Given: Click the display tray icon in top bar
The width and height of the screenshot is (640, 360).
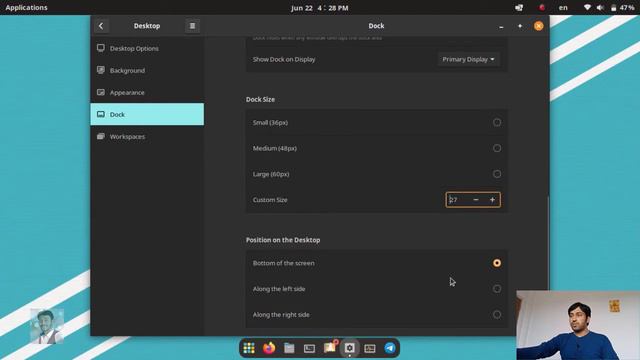Looking at the screenshot, I should [519, 7].
